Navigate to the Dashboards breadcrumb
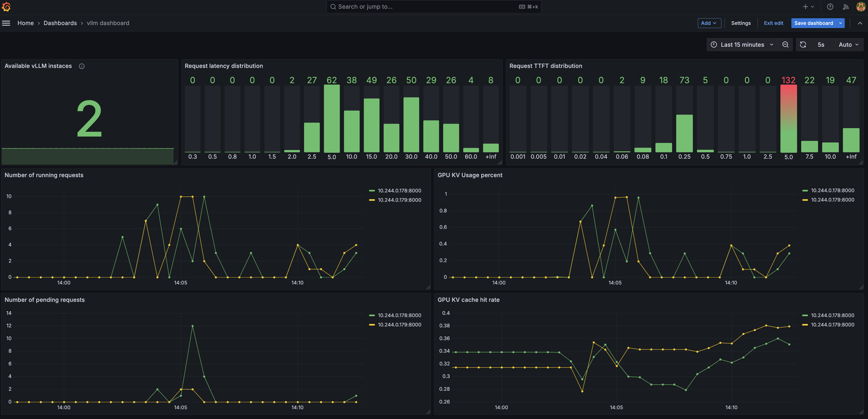The height and width of the screenshot is (419, 868). [x=60, y=23]
